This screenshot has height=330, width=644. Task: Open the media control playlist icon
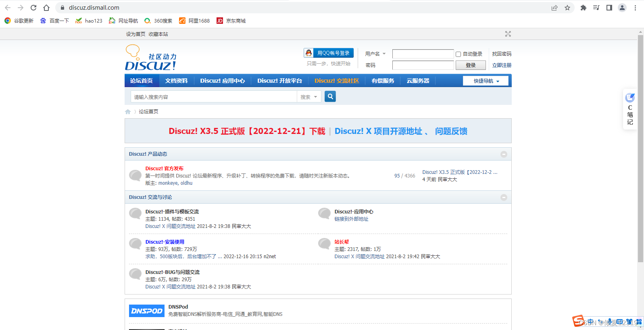point(596,8)
